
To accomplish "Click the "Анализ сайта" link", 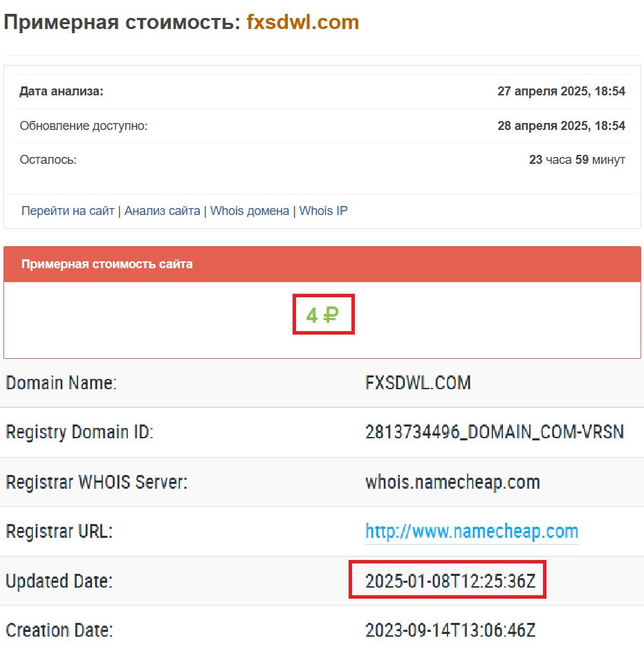I will (x=163, y=211).
